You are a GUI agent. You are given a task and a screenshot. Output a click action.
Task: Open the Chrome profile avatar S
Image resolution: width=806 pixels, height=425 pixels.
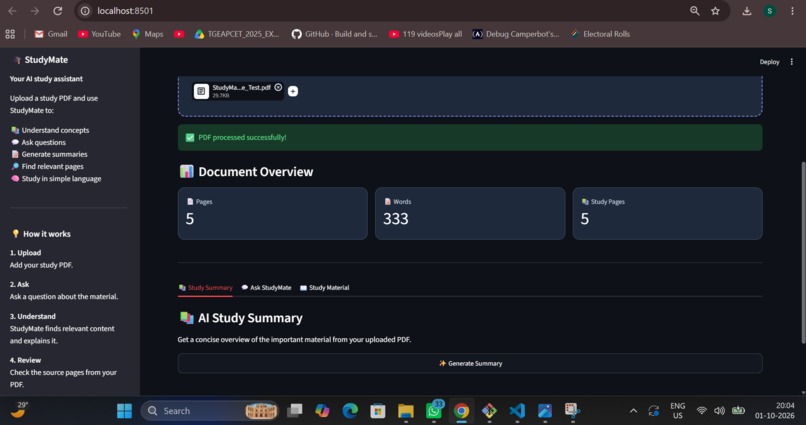(770, 11)
